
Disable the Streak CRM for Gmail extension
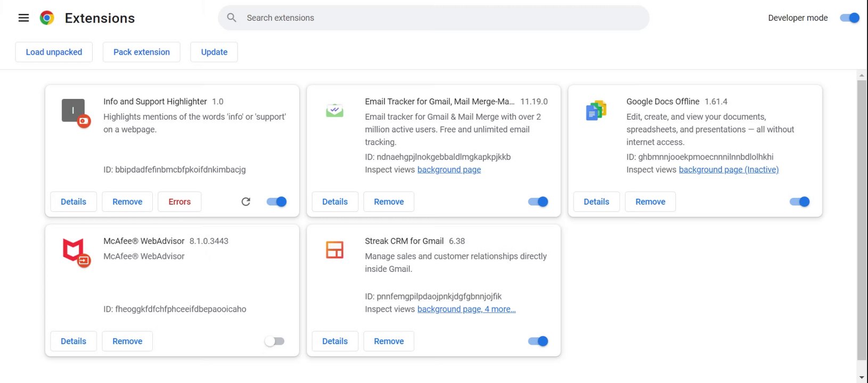click(538, 341)
